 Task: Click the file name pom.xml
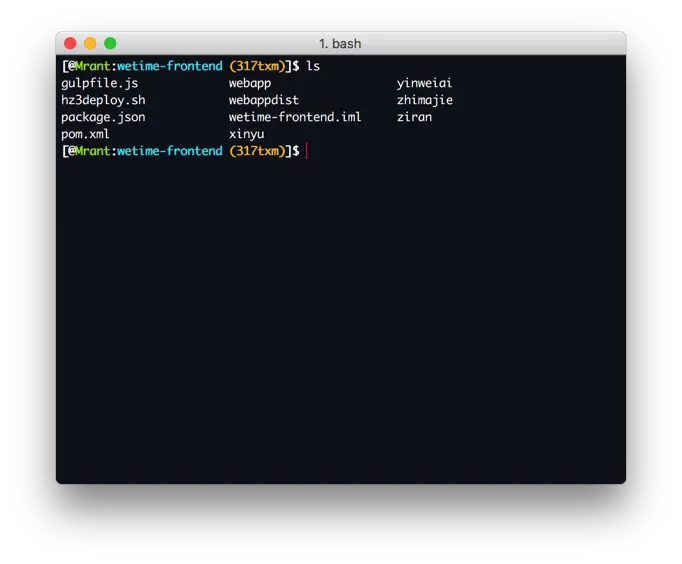(x=85, y=134)
